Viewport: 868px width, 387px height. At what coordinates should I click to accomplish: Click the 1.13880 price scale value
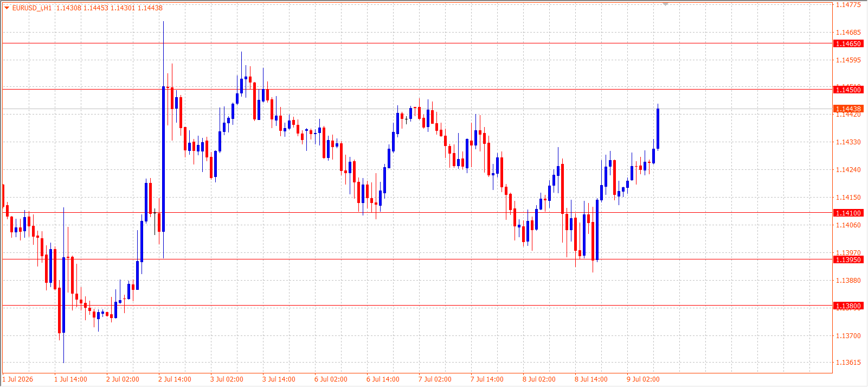click(x=848, y=281)
